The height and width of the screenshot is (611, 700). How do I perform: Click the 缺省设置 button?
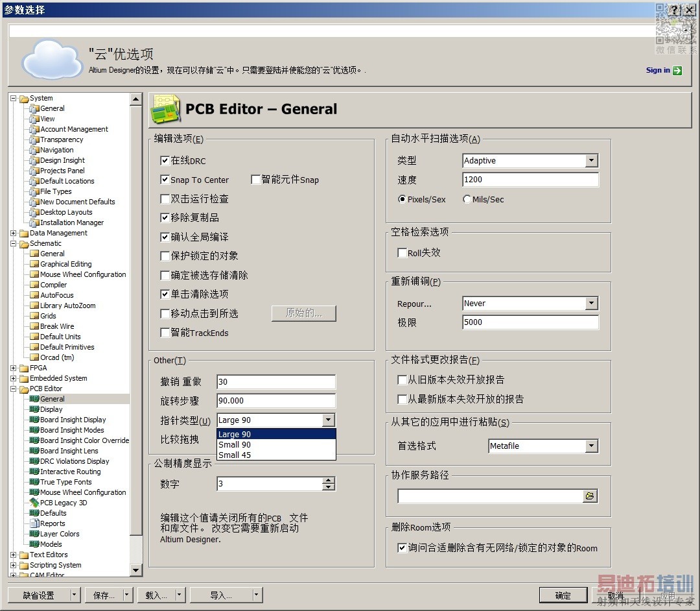pos(39,595)
